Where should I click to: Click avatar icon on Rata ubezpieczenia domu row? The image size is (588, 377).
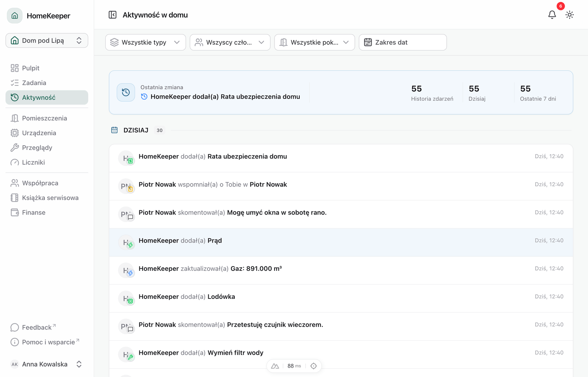(x=126, y=158)
